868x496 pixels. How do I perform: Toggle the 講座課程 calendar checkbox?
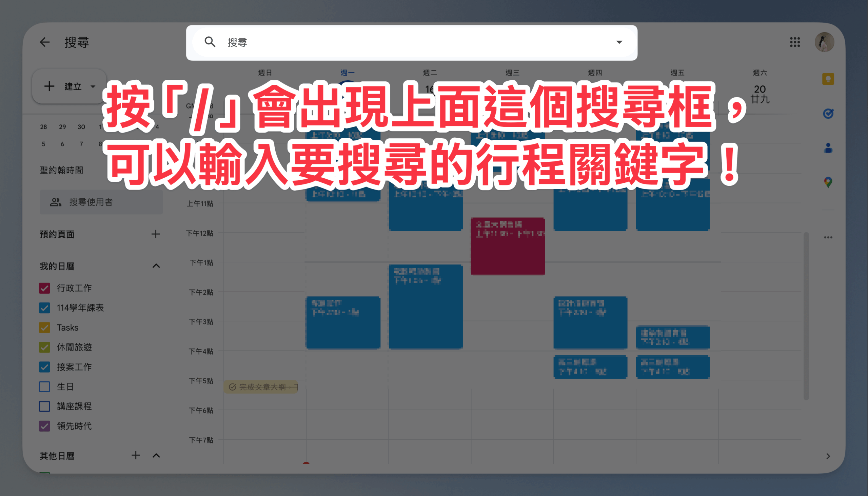tap(45, 406)
